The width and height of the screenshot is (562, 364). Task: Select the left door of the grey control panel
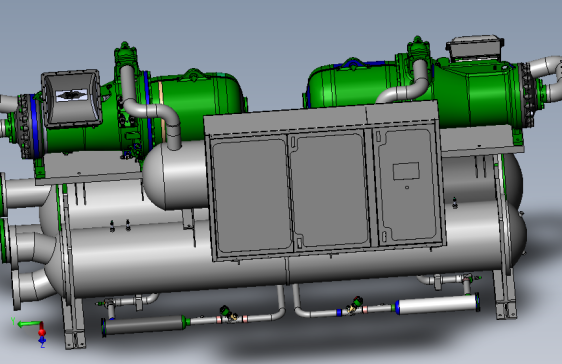click(251, 195)
